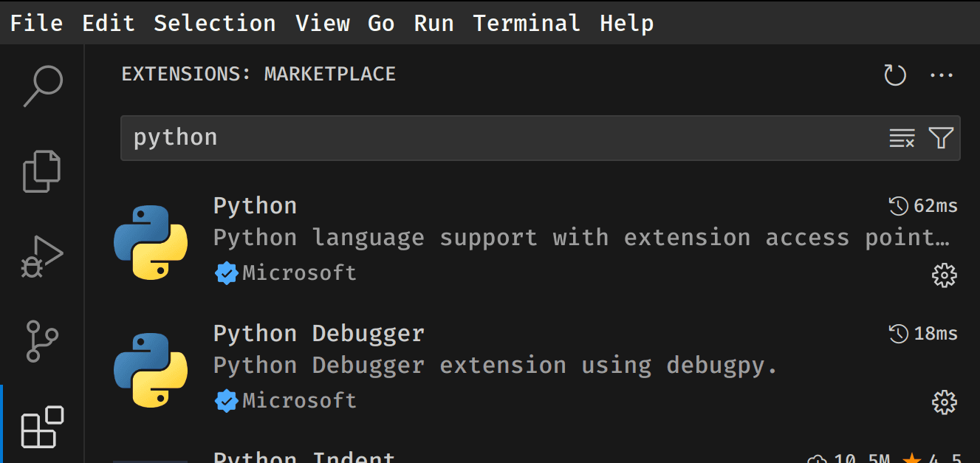Open manage gear for Python extension
The width and height of the screenshot is (980, 463).
[x=945, y=275]
